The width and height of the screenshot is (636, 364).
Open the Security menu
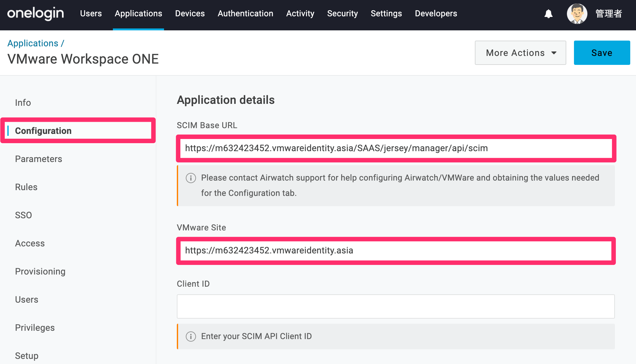coord(342,13)
